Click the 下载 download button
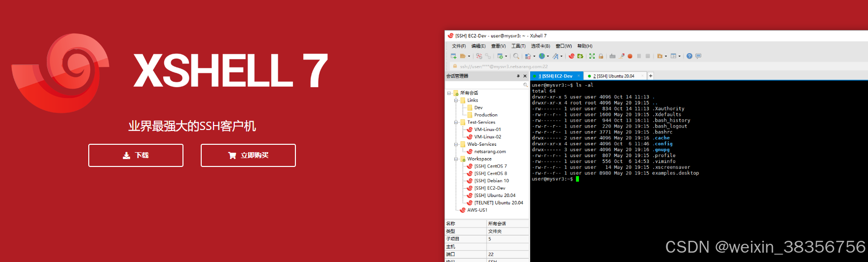 coord(136,155)
